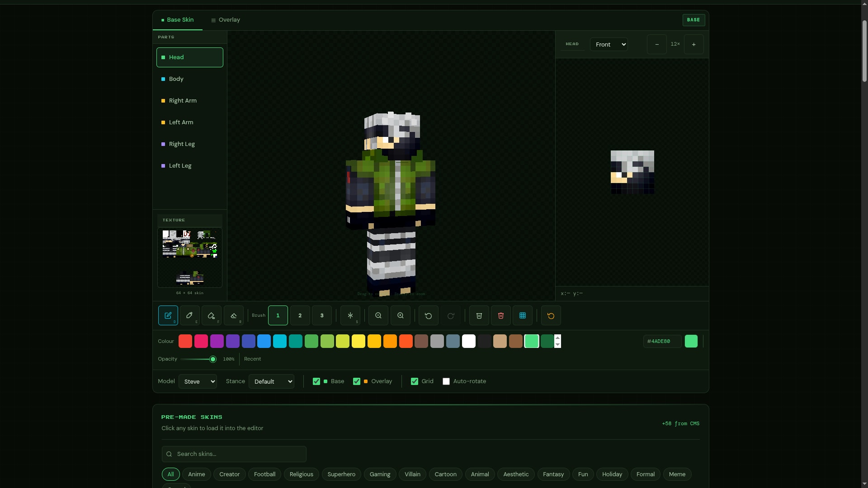The image size is (868, 488).
Task: Open the Front face view dropdown
Action: (609, 44)
